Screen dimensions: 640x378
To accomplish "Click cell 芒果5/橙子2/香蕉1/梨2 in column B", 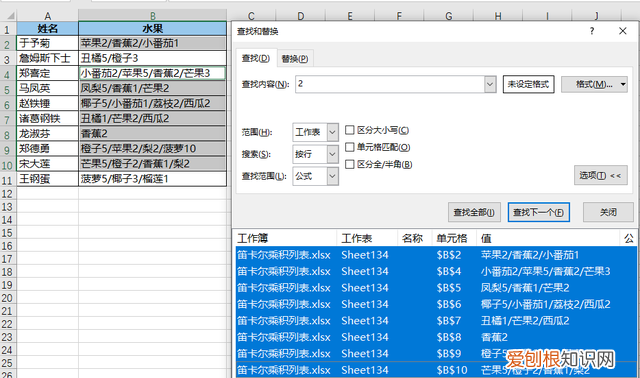I will pyautogui.click(x=153, y=164).
